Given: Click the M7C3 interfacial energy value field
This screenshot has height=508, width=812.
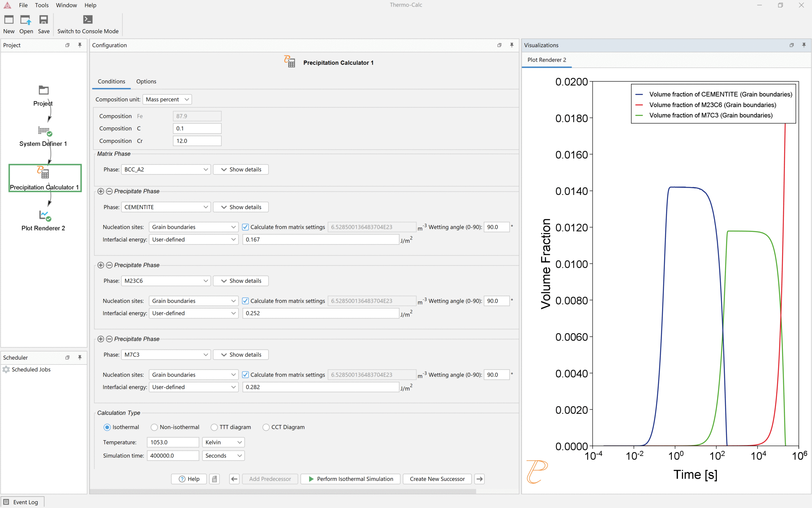Looking at the screenshot, I should [x=320, y=387].
